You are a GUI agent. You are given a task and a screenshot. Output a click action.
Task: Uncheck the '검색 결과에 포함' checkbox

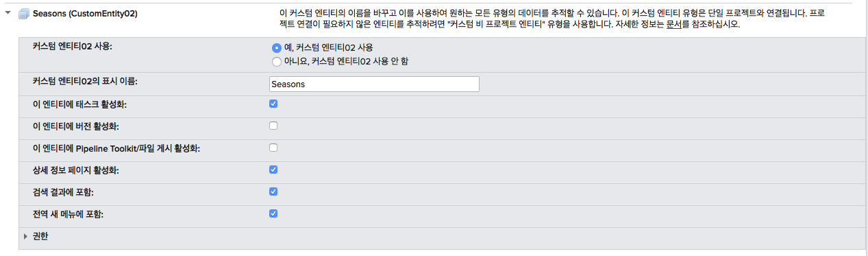point(273,191)
